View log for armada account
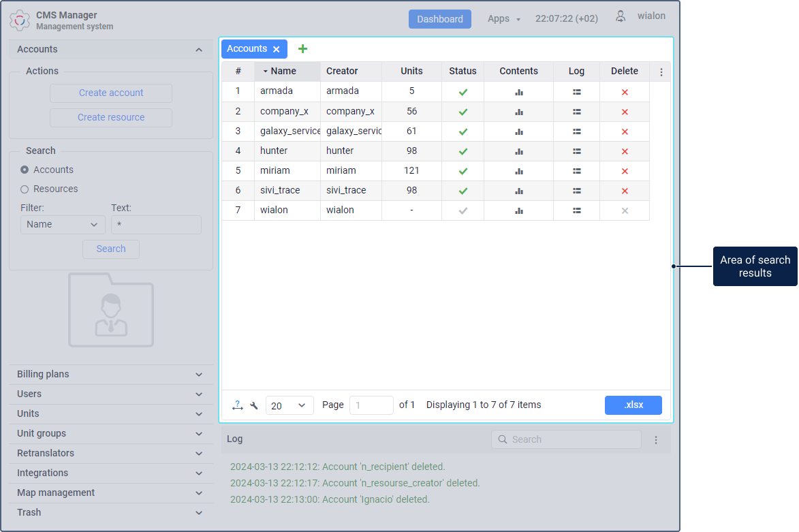799x532 pixels. pyautogui.click(x=577, y=92)
